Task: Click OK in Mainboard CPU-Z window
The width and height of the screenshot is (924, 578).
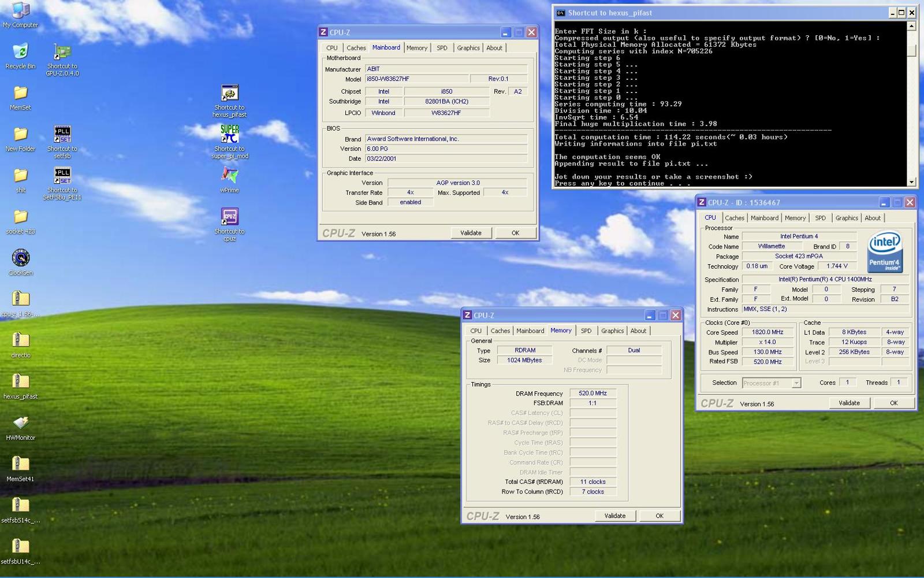Action: [x=516, y=233]
